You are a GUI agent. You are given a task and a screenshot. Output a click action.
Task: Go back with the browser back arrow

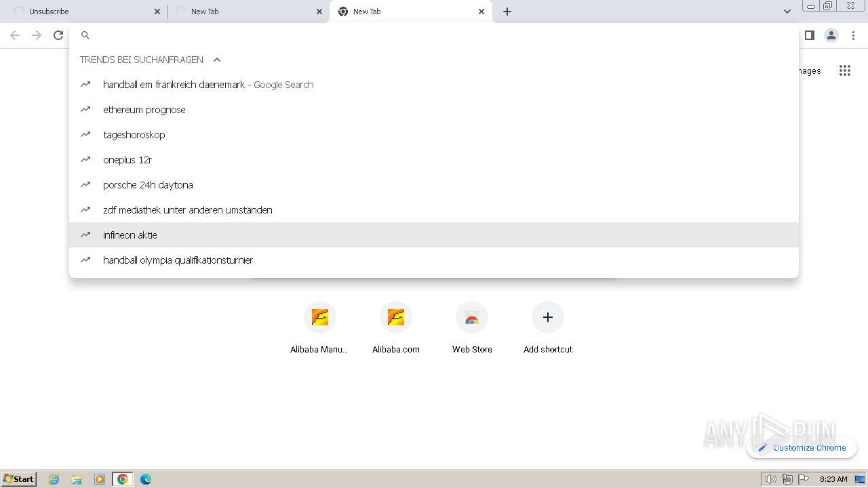tap(15, 35)
